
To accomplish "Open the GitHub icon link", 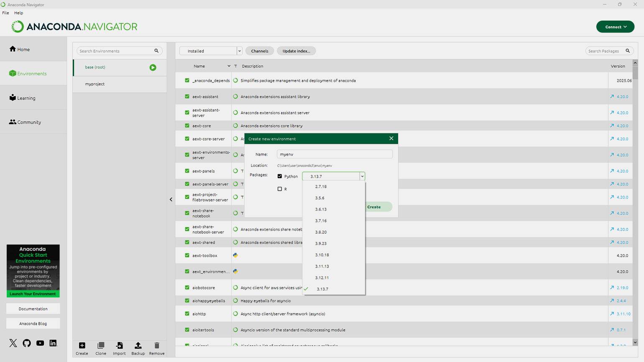I will 27,343.
